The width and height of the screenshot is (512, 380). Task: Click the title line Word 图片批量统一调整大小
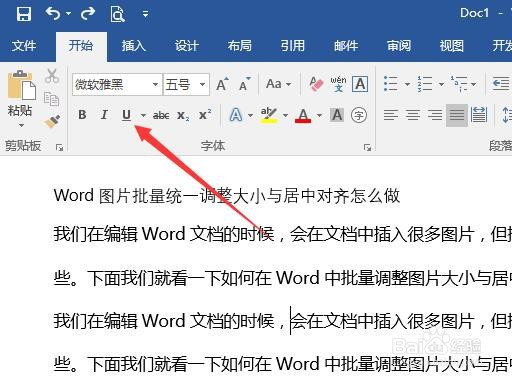click(x=227, y=196)
